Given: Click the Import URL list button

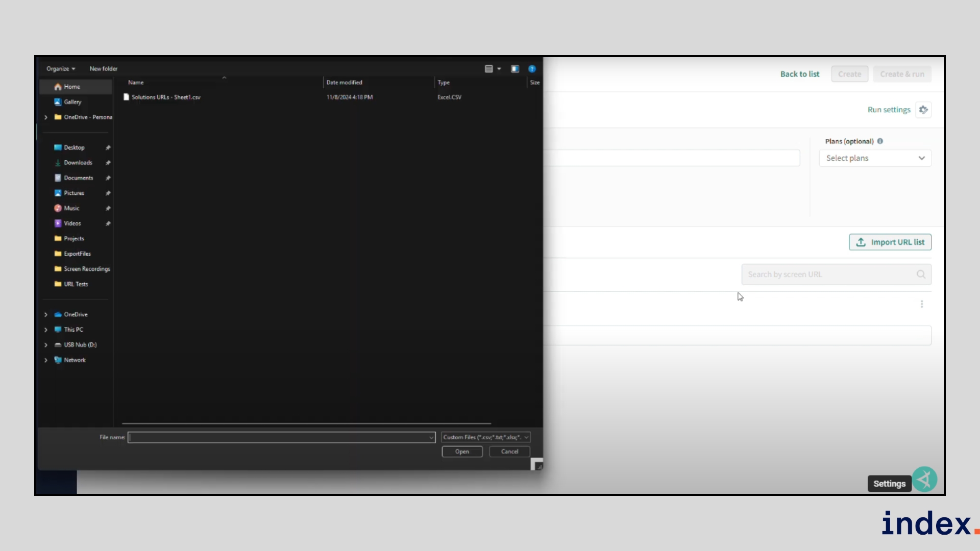Looking at the screenshot, I should (x=890, y=242).
